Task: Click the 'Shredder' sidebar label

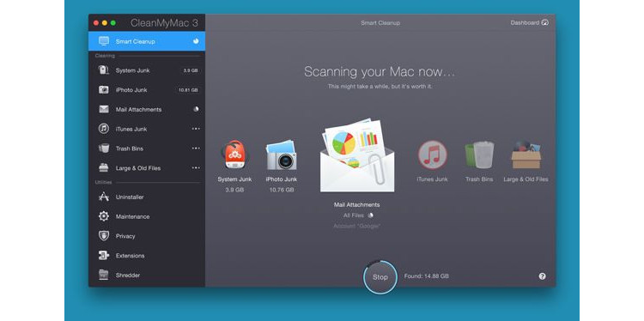Action: click(x=128, y=275)
